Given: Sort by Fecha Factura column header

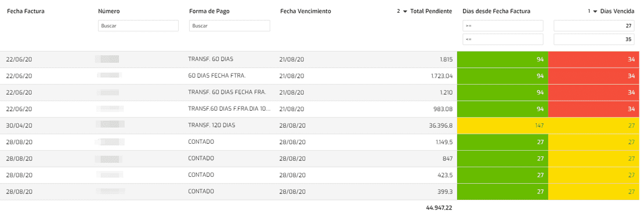Looking at the screenshot, I should (x=26, y=12).
